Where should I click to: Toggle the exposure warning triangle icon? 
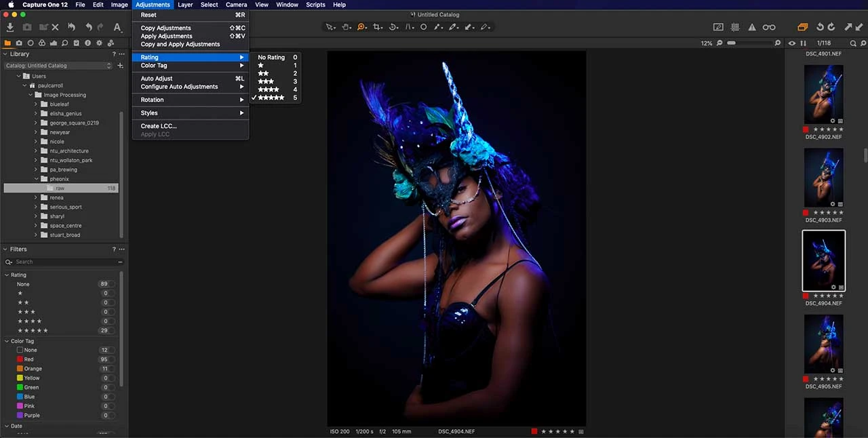click(752, 27)
